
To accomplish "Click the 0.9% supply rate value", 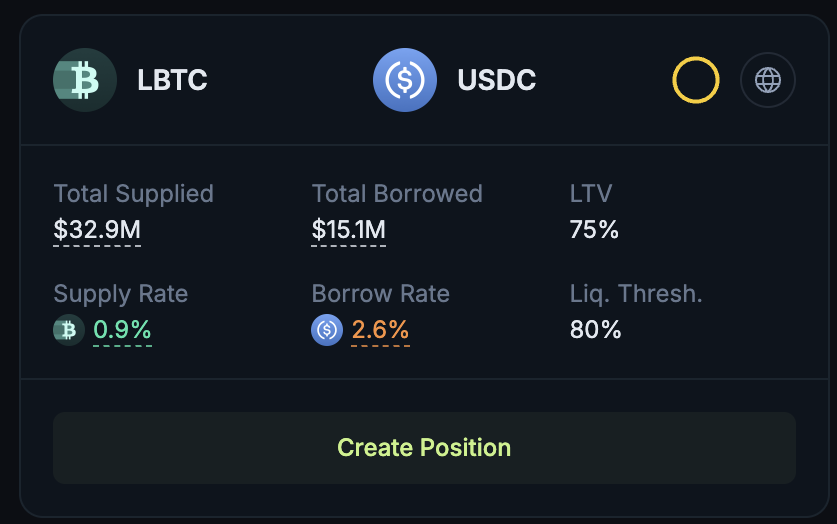I will [122, 330].
